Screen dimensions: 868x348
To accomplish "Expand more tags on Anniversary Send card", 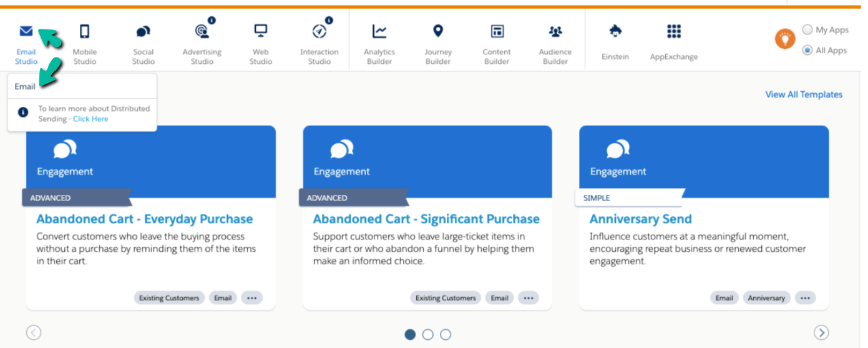I will click(x=805, y=298).
